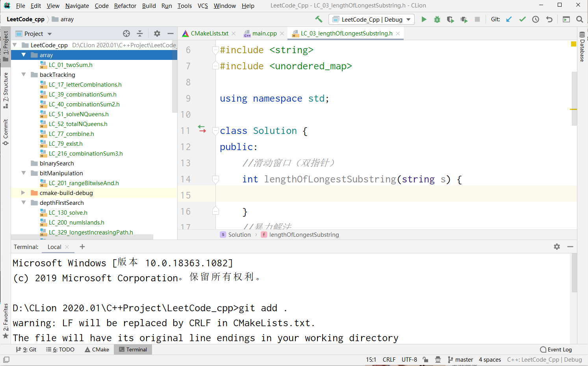
Task: Open Search Everywhere magnifier
Action: (580, 19)
